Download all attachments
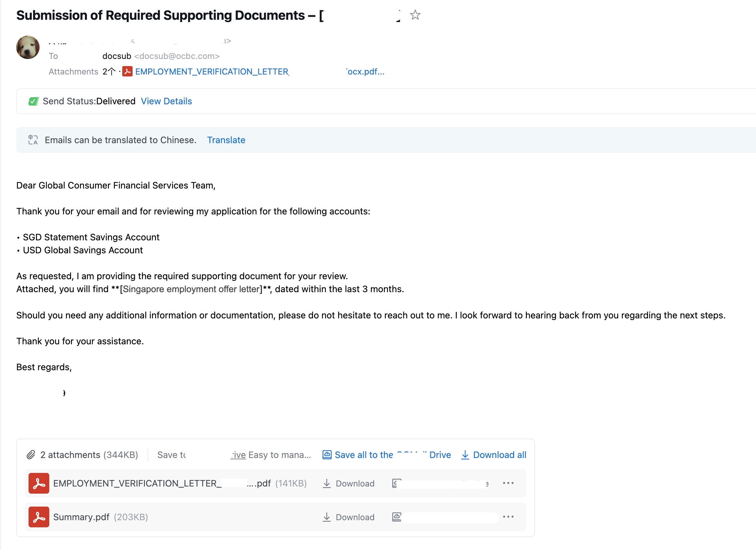The height and width of the screenshot is (550, 756). point(494,455)
